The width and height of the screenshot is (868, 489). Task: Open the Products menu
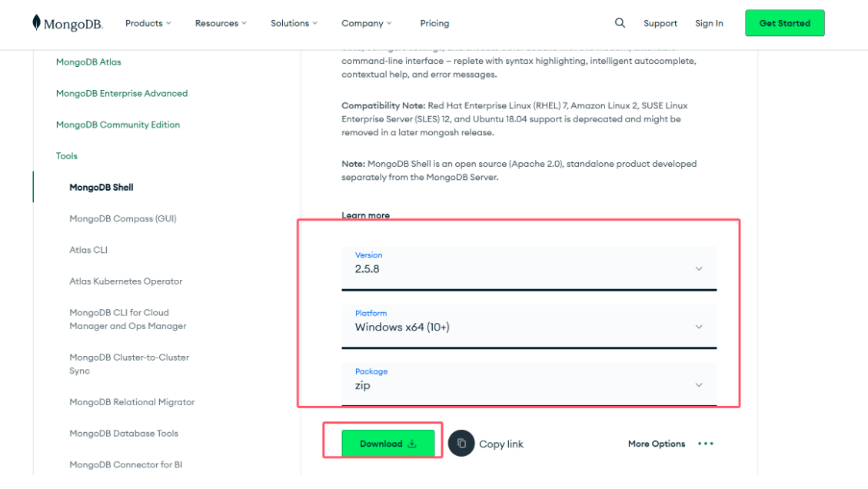tap(148, 23)
